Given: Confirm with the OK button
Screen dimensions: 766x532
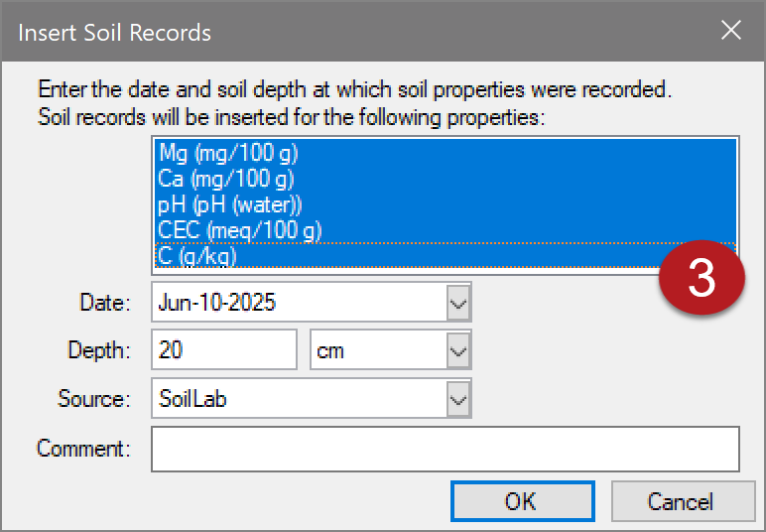Looking at the screenshot, I should (522, 501).
